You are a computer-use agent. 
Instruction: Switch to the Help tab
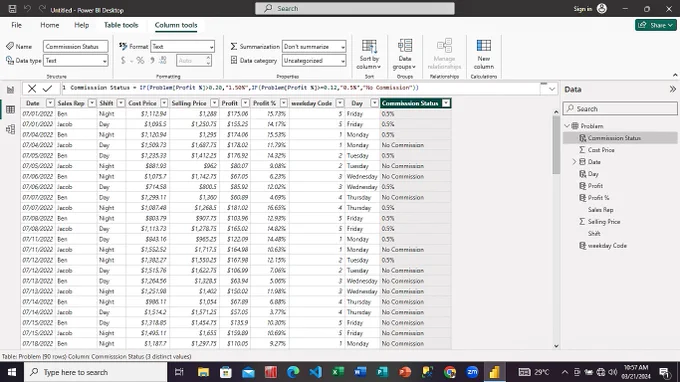click(82, 25)
